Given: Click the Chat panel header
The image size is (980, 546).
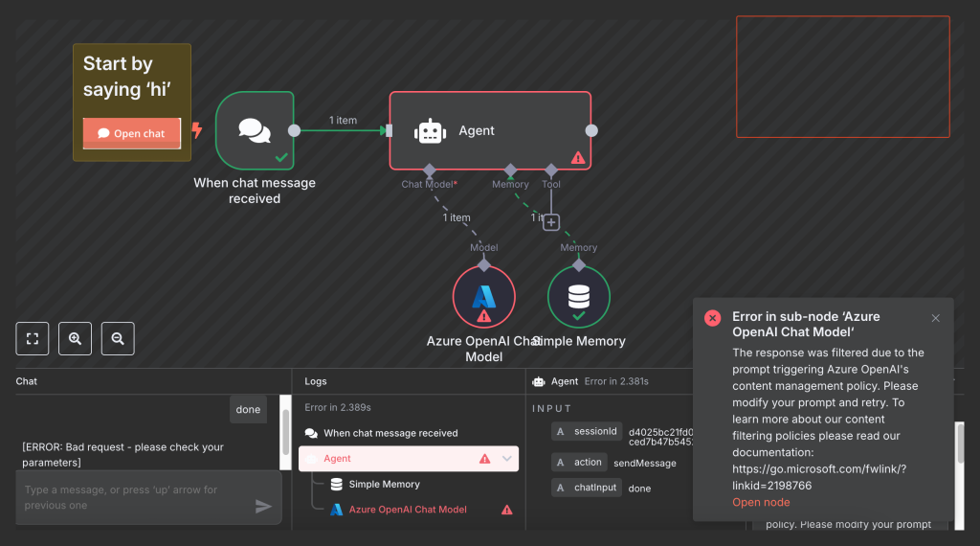Looking at the screenshot, I should (26, 381).
